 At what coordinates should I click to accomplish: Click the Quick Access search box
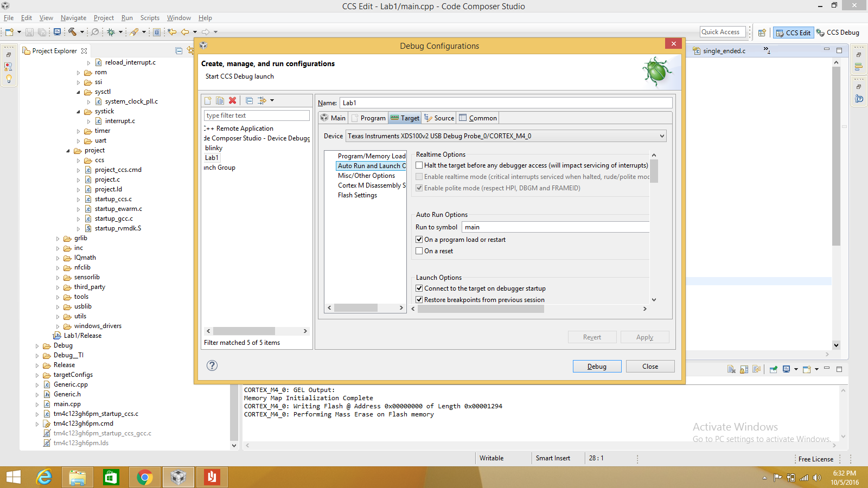coord(723,32)
